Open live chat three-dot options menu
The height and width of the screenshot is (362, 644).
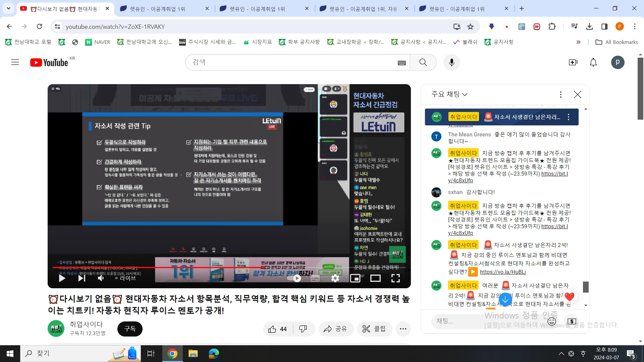pos(560,95)
